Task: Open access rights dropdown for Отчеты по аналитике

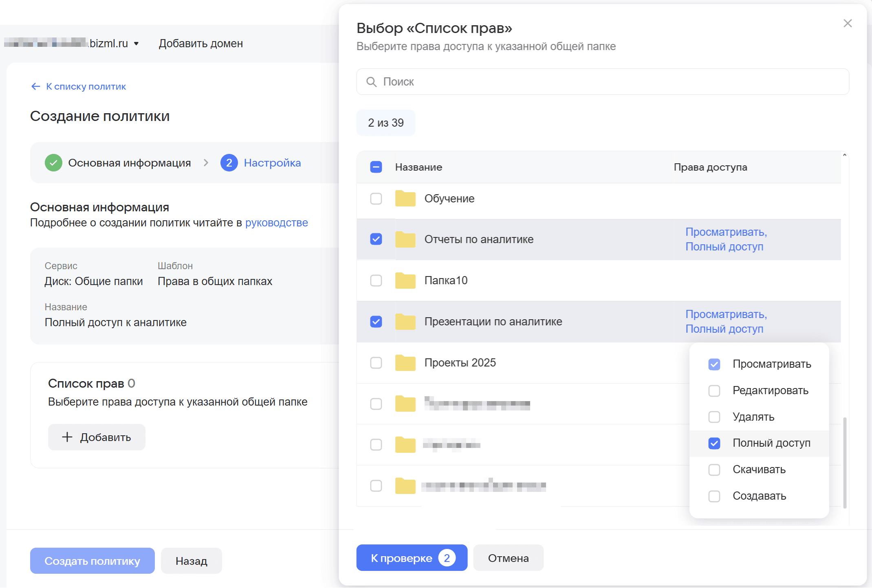Action: click(726, 239)
